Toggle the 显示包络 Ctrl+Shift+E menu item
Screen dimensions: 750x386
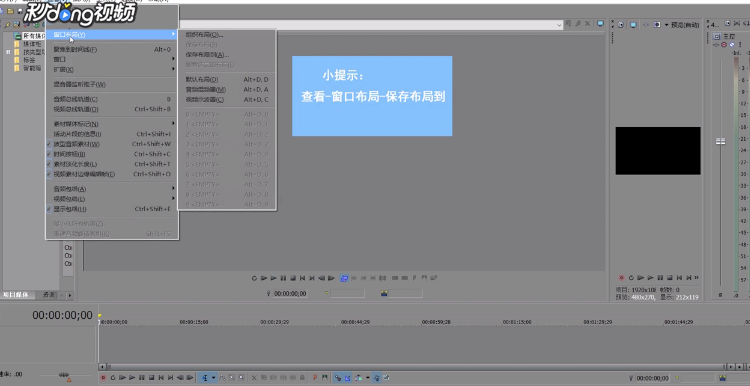click(x=112, y=209)
